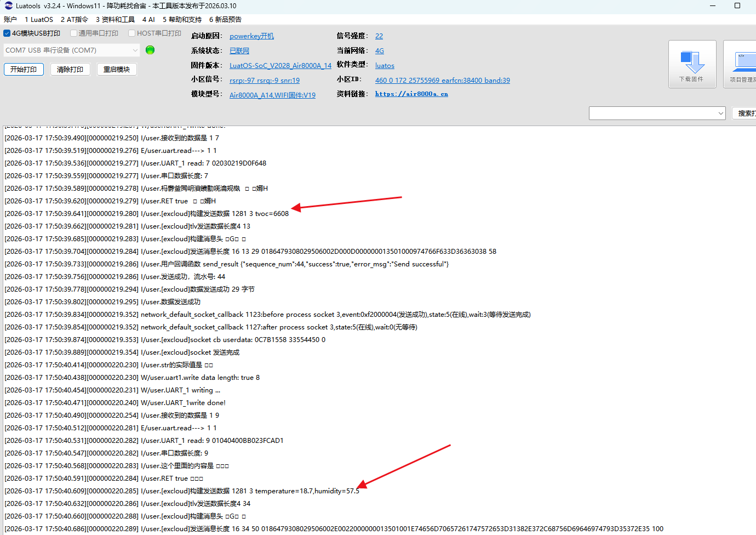Click the Luatools app icon in title bar
756x535 pixels.
click(x=8, y=5)
